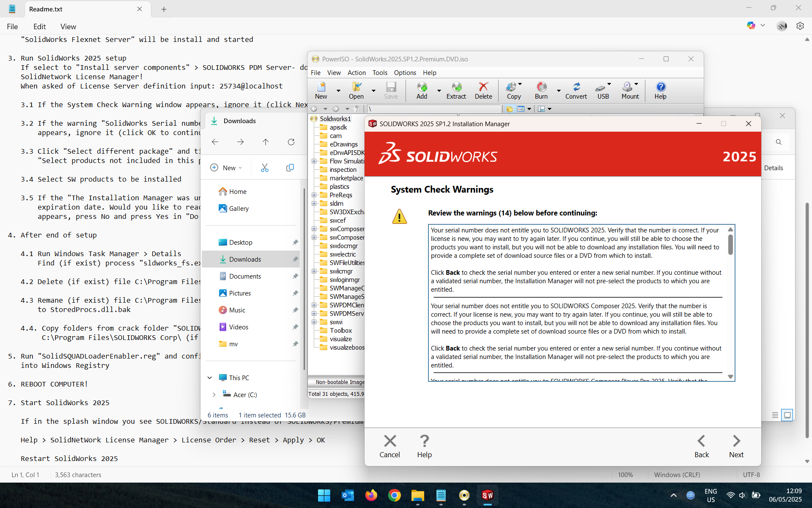Click the Windows Start button
This screenshot has height=508, width=812.
tap(324, 495)
